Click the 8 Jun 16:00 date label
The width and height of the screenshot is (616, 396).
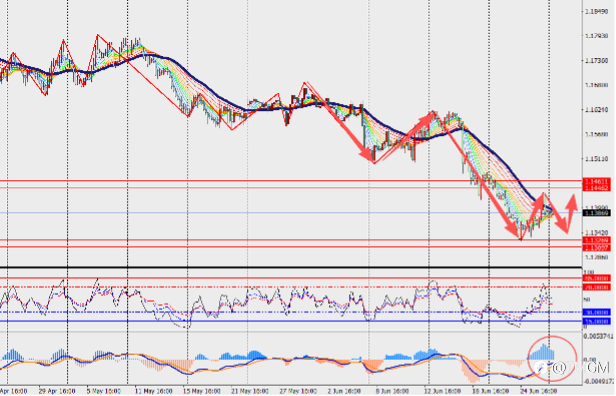(x=393, y=391)
